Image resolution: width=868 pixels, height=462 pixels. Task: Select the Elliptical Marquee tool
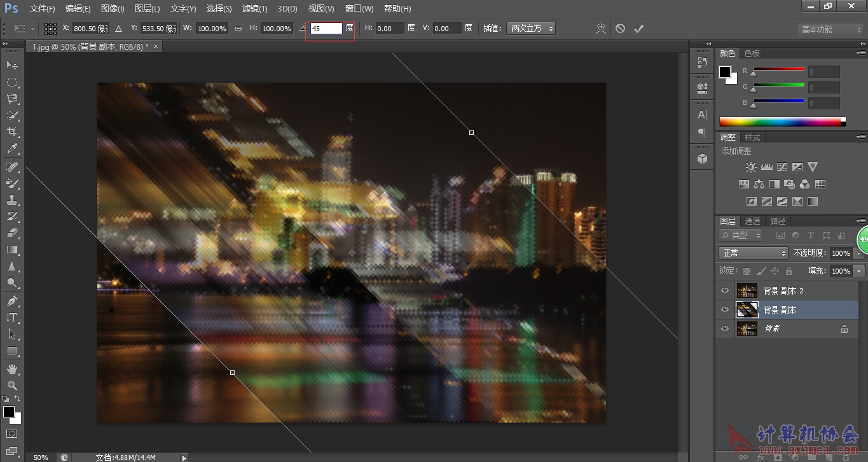point(12,82)
